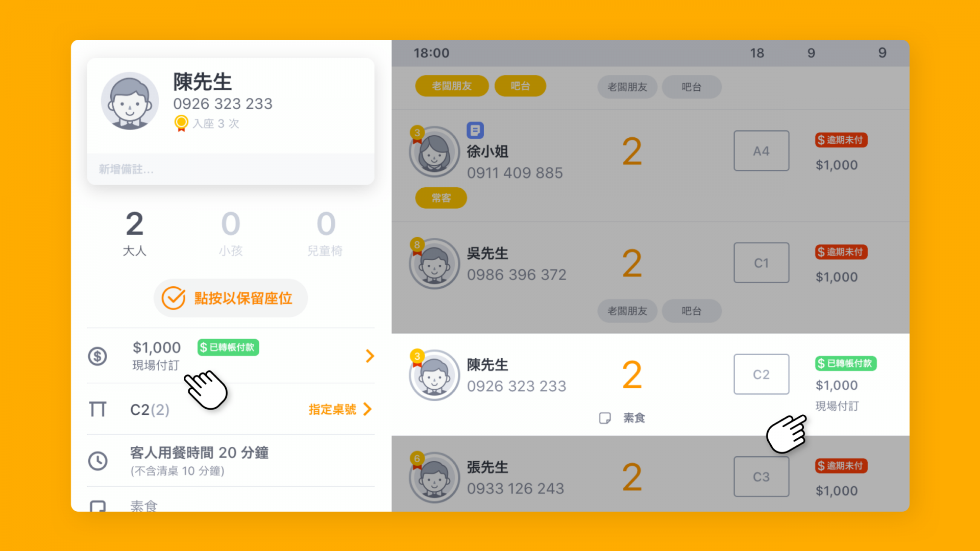Click the table icon next to C2(2)
The width and height of the screenshot is (980, 551).
[x=97, y=409]
